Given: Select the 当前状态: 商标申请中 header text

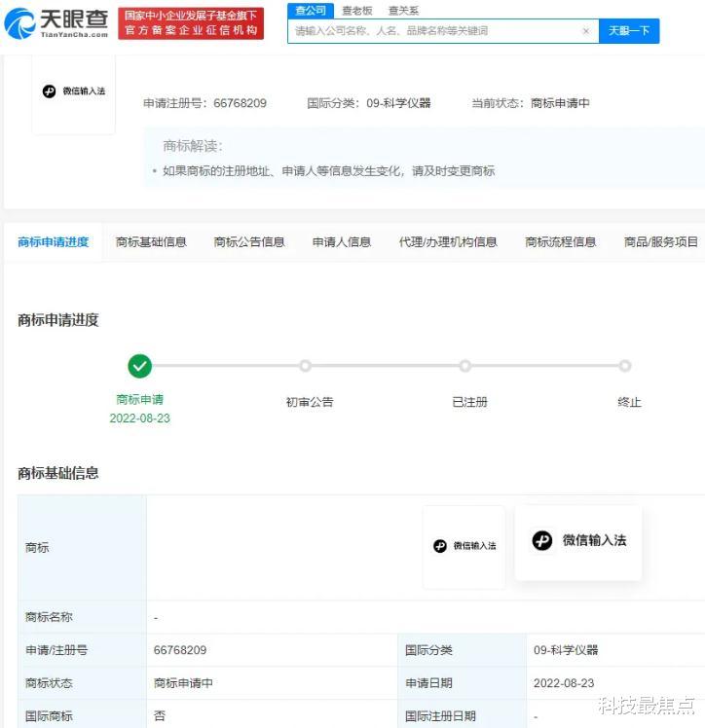Looking at the screenshot, I should coord(531,103).
